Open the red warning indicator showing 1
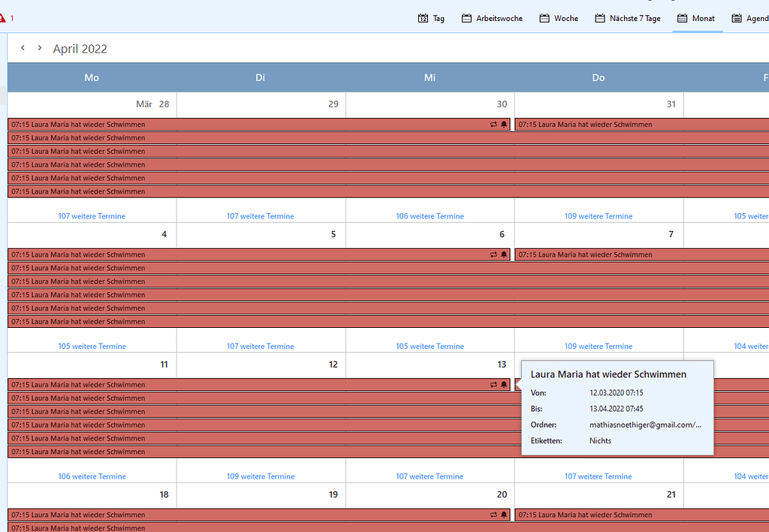The height and width of the screenshot is (532, 769). pyautogui.click(x=5, y=18)
